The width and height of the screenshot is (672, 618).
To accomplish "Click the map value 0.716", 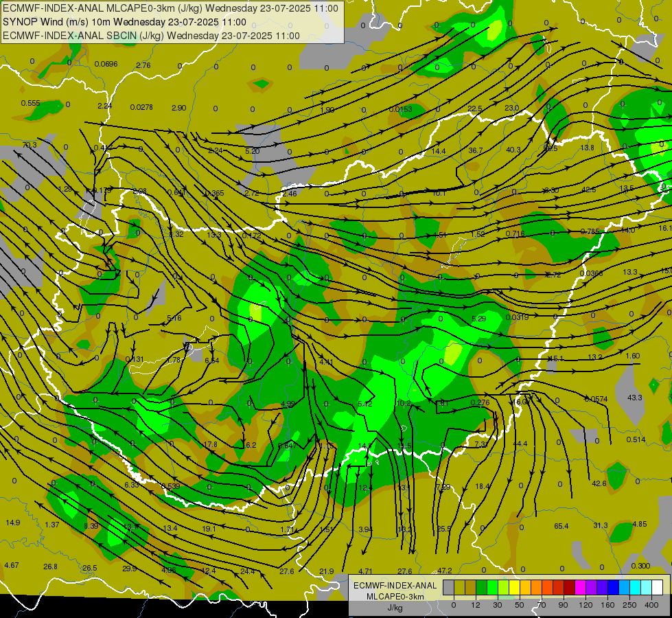I will [515, 233].
